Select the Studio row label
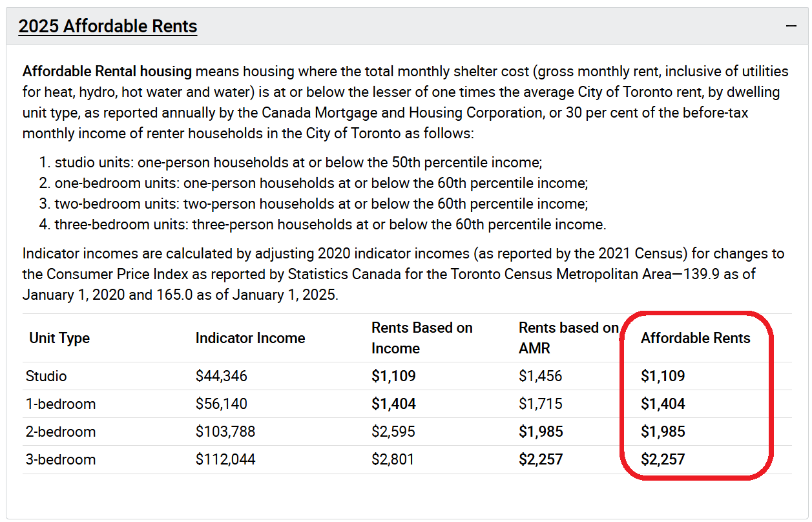Screen dimensions: 812x522 47,376
